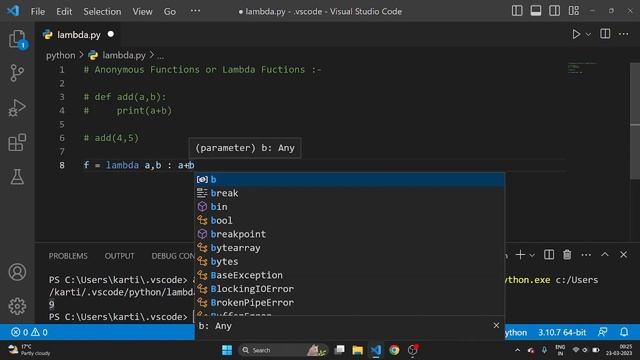Choose 'break' from suggestions

[x=349, y=193]
